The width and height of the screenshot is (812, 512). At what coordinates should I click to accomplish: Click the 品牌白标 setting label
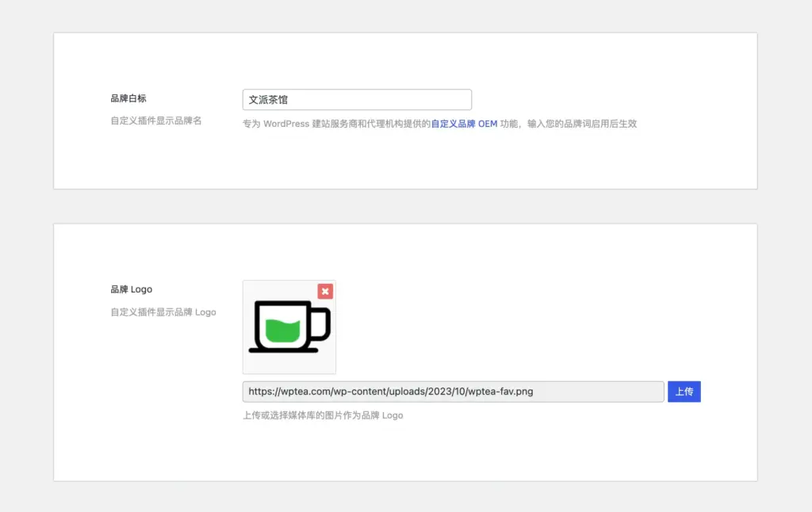(x=128, y=98)
